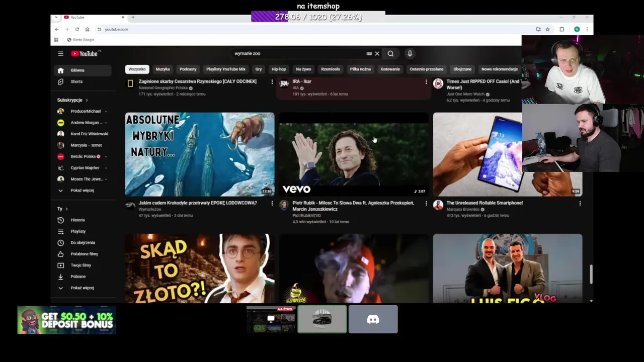Click the YouTube logo

tap(85, 53)
